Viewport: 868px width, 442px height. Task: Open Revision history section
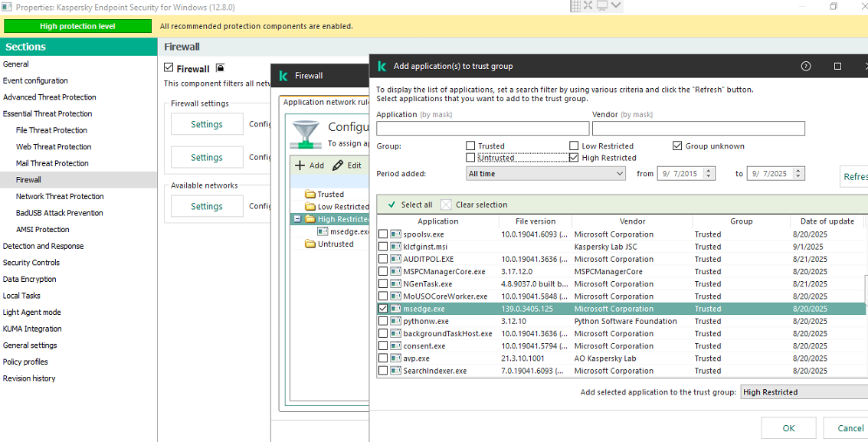pyautogui.click(x=29, y=379)
